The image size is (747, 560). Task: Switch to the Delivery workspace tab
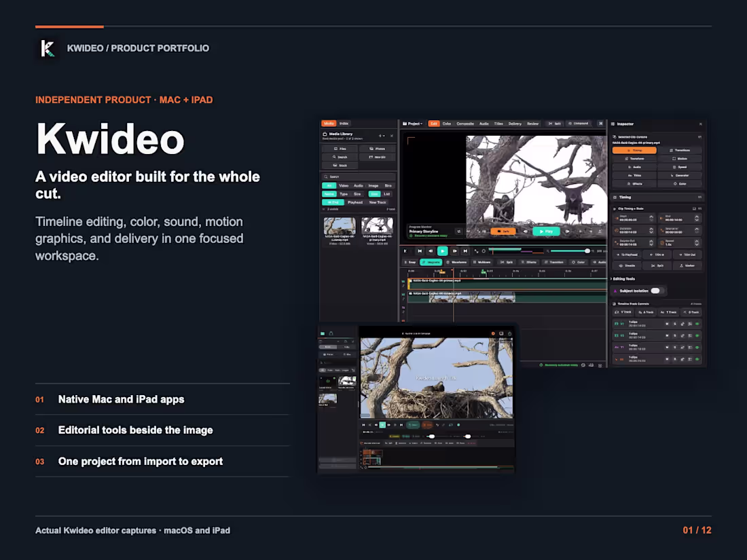(515, 124)
